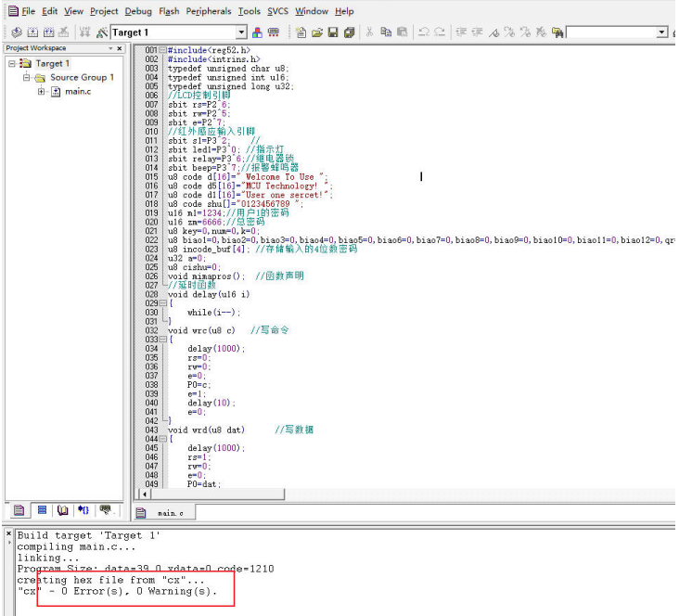Image resolution: width=692 pixels, height=616 pixels.
Task: Click the Save All icon
Action: 350,32
